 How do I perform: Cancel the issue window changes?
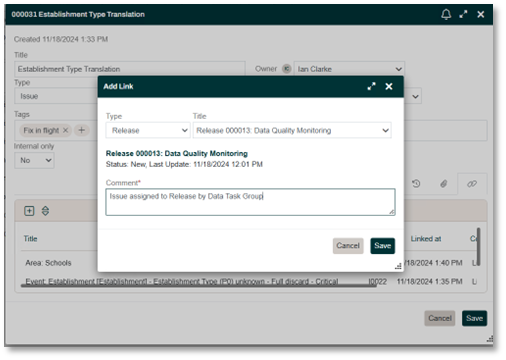pyautogui.click(x=440, y=318)
